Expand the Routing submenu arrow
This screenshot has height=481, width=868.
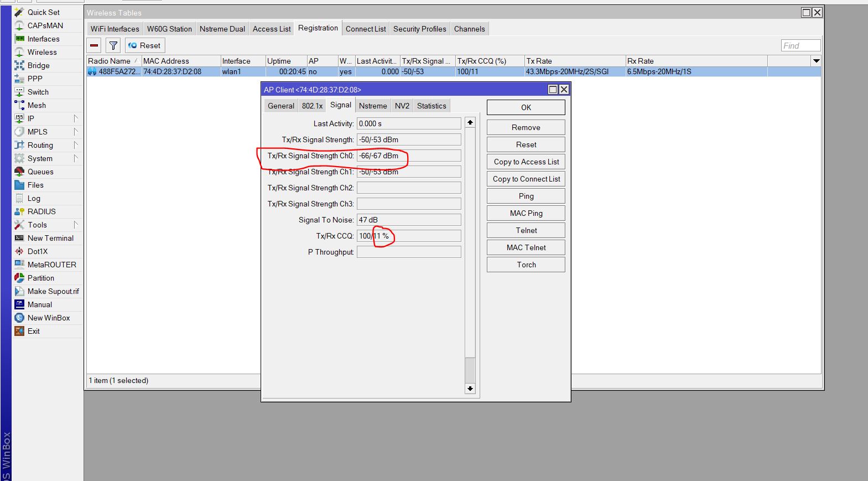pos(76,145)
